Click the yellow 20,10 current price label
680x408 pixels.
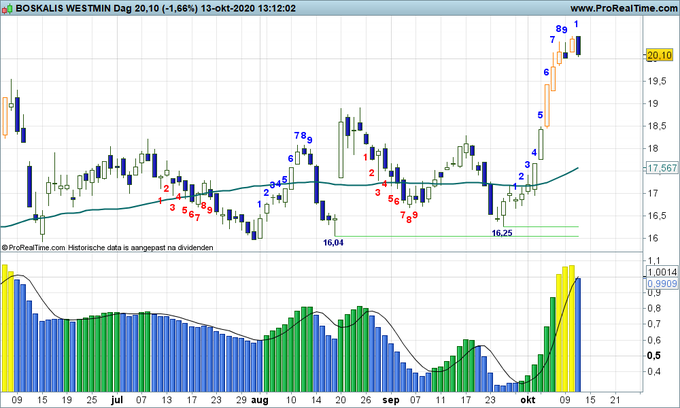pyautogui.click(x=659, y=55)
